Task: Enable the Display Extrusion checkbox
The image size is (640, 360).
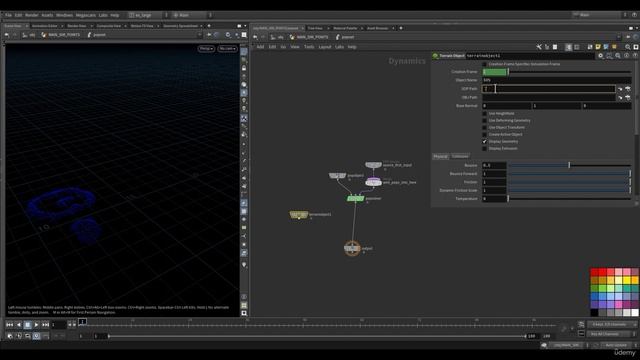Action: pos(484,148)
